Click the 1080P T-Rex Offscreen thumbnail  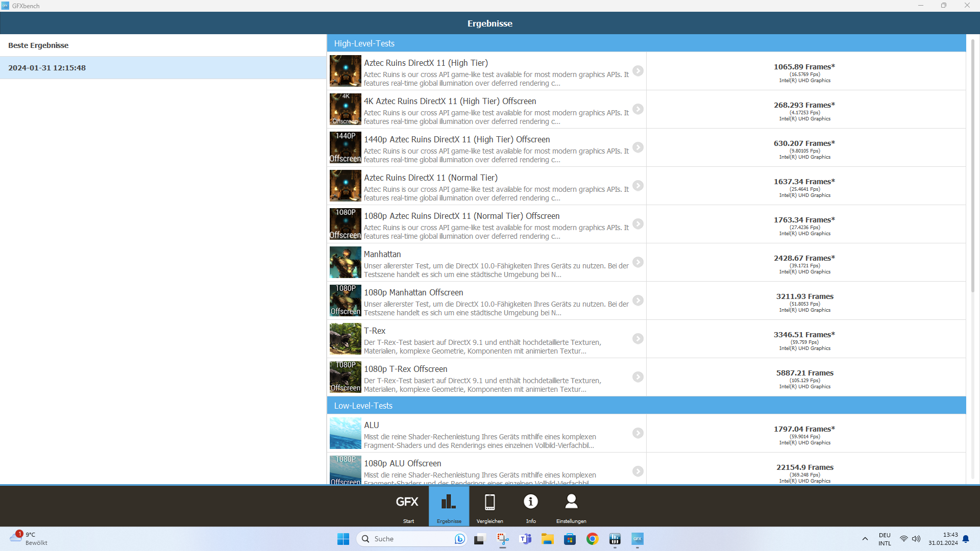click(346, 377)
